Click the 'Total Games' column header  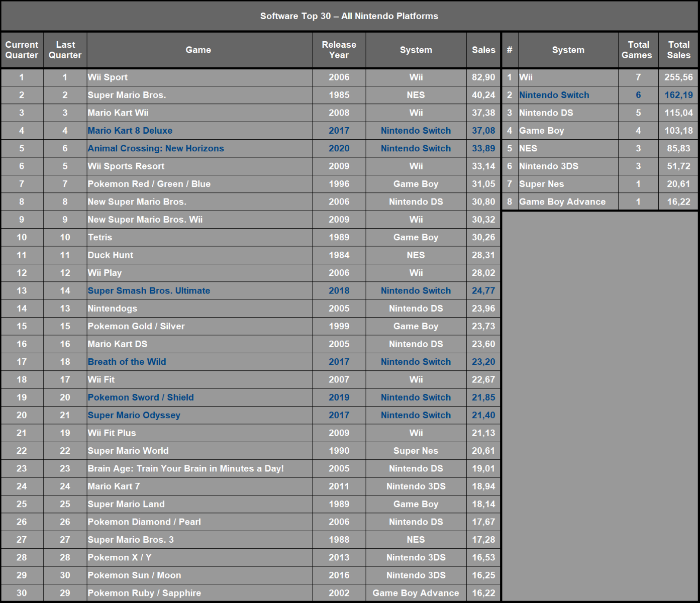(638, 50)
